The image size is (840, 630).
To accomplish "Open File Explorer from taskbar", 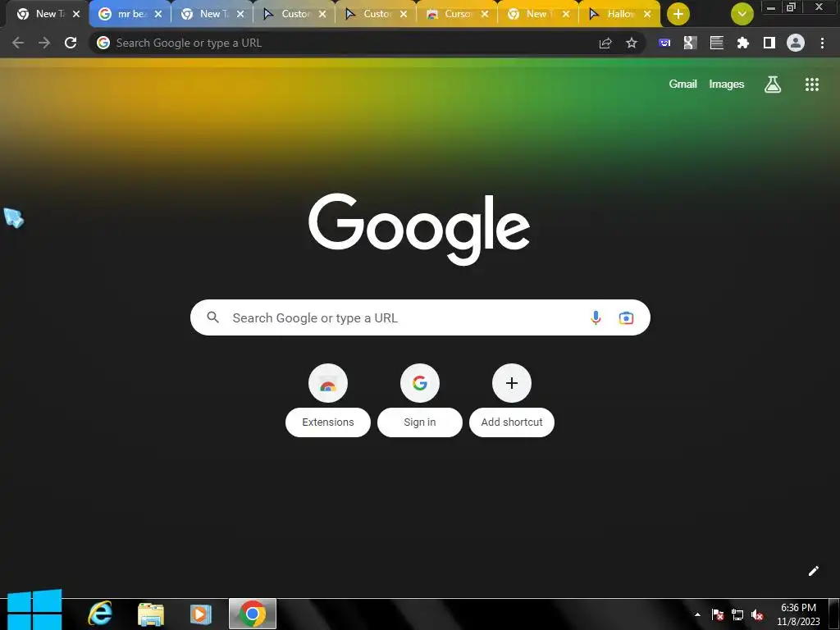I will tap(151, 614).
